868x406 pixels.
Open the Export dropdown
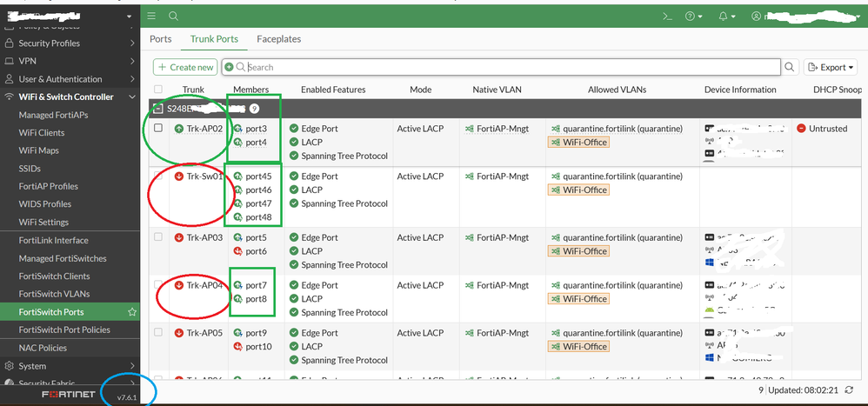831,67
